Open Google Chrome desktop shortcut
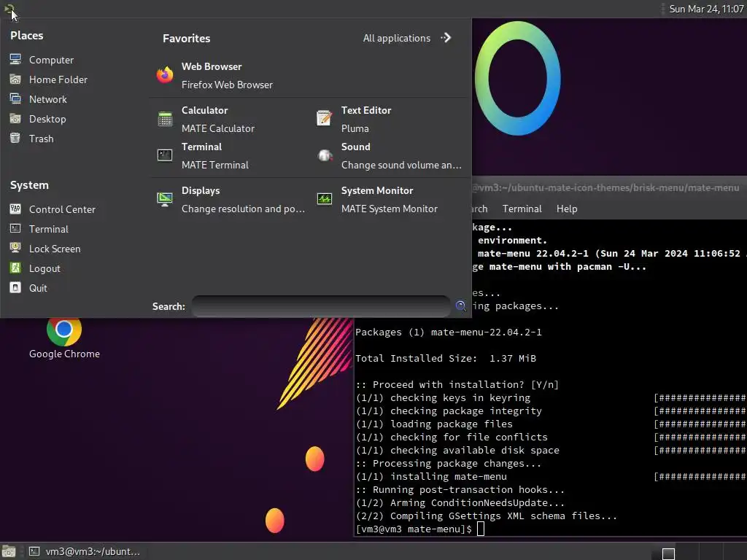 (x=64, y=338)
